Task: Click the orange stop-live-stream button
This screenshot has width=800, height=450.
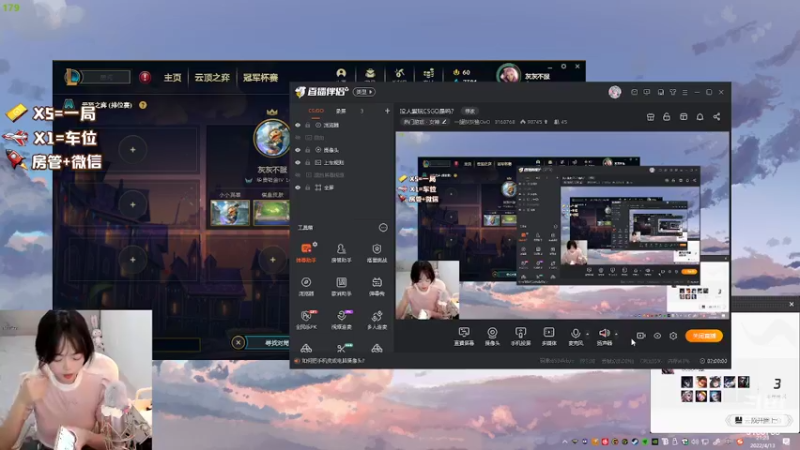Action: [704, 336]
